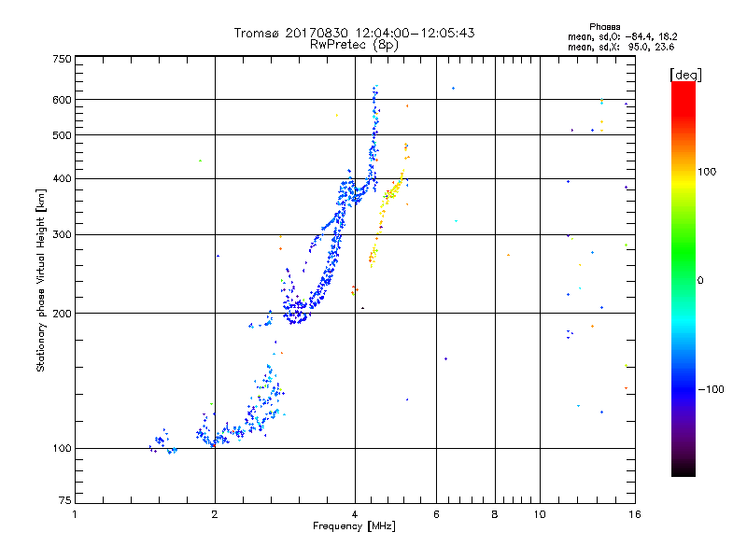Click the y-axis tick label '100' on height axis

point(62,448)
